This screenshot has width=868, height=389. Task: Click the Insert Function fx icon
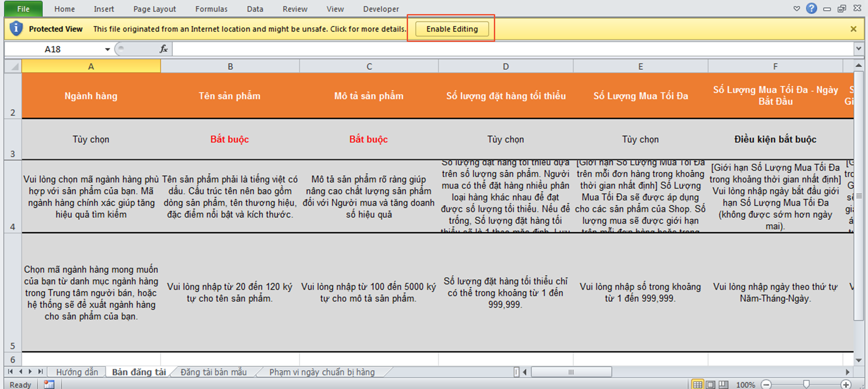pos(163,49)
